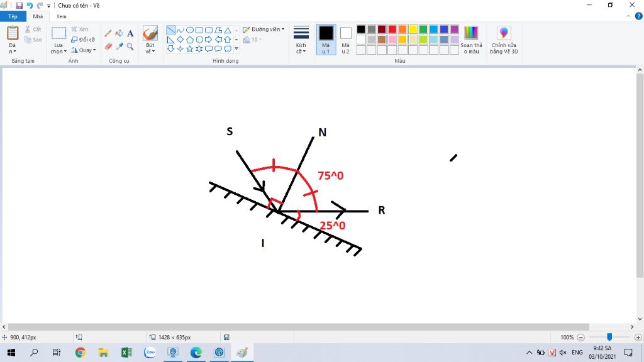Open the Đường viền outline dropdown
This screenshot has width=644, height=362.
(x=264, y=30)
